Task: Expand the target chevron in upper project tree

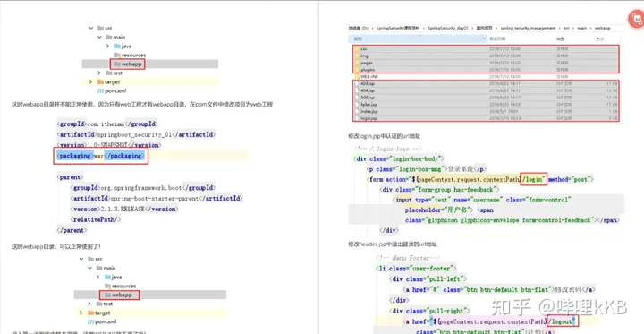Action: click(x=91, y=81)
